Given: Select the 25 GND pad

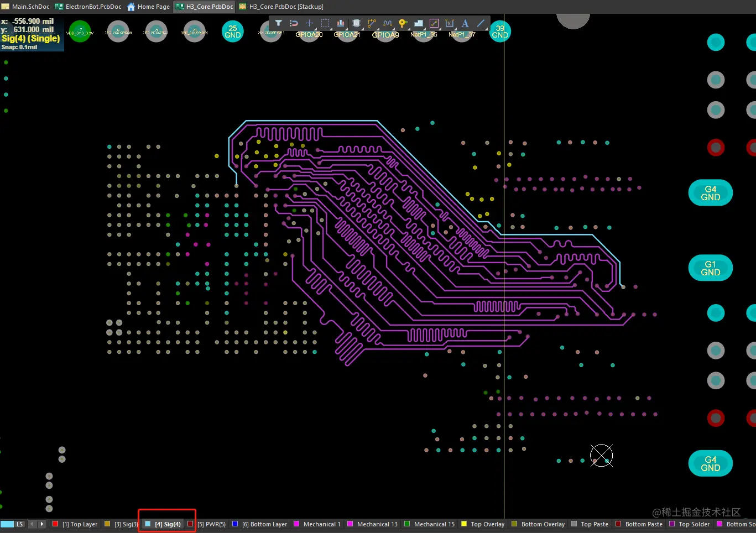Looking at the screenshot, I should click(233, 32).
